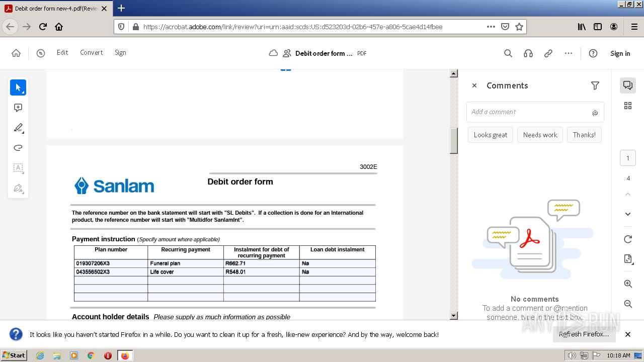Open Firefox page actions menu
Image resolution: width=644 pixels, height=362 pixels.
(491, 27)
